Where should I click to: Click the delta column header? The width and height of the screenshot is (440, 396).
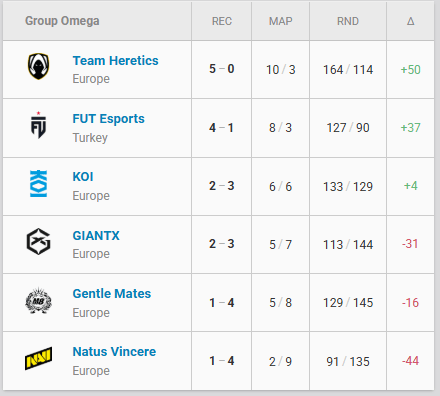pos(410,21)
